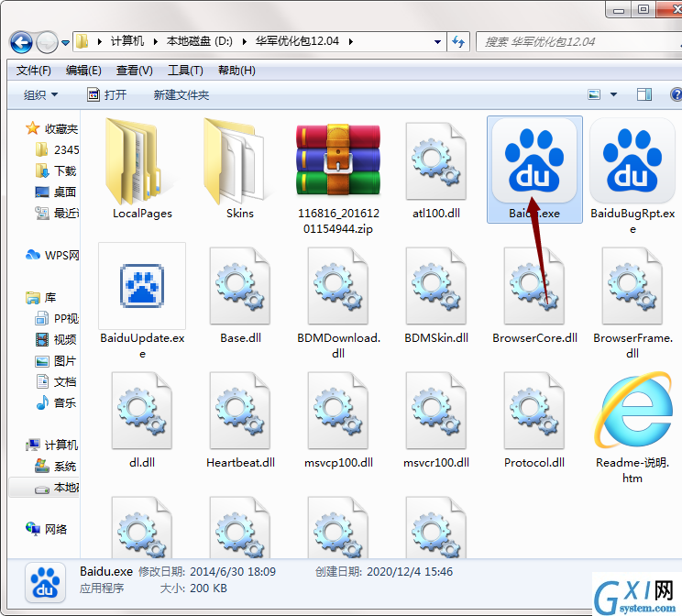Image resolution: width=682 pixels, height=616 pixels.
Task: Select the msvcp100.dll file
Action: [x=338, y=419]
